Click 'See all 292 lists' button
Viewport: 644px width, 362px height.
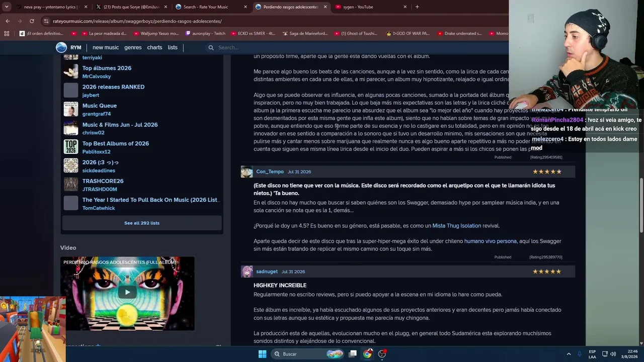point(142,223)
